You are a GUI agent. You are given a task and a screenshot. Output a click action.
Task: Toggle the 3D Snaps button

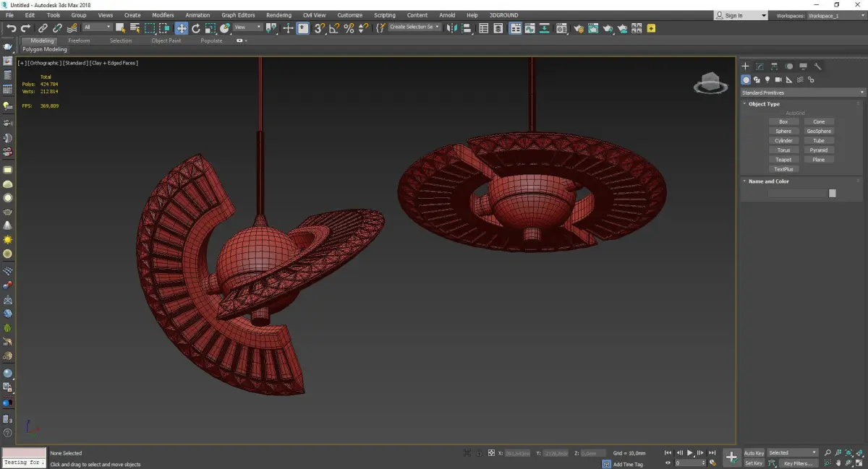tap(319, 28)
